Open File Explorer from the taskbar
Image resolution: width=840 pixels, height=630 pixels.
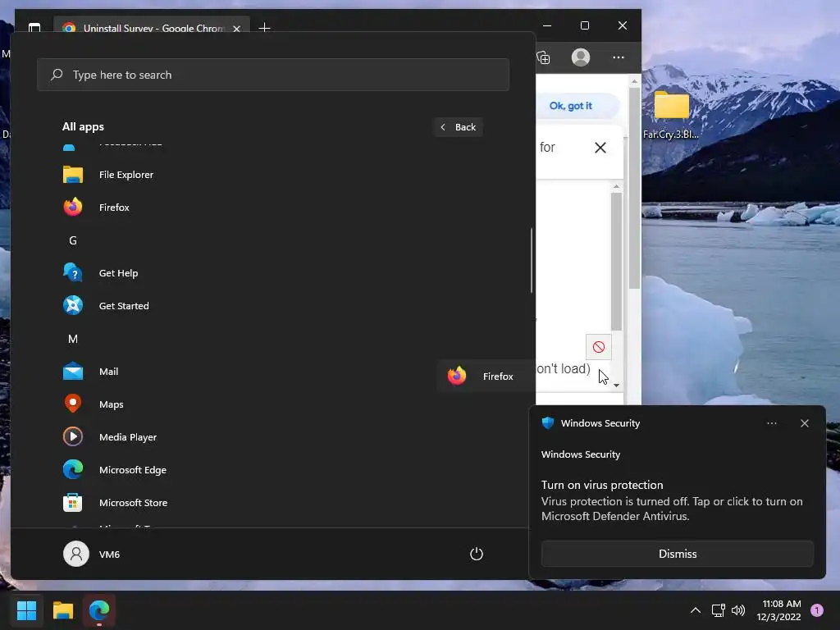point(62,609)
